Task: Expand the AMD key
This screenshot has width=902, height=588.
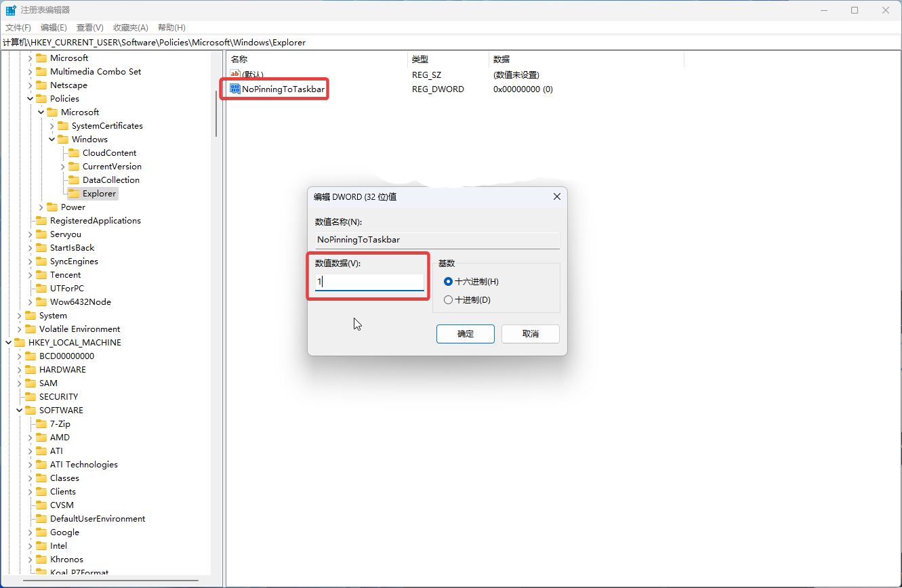Action: 30,437
